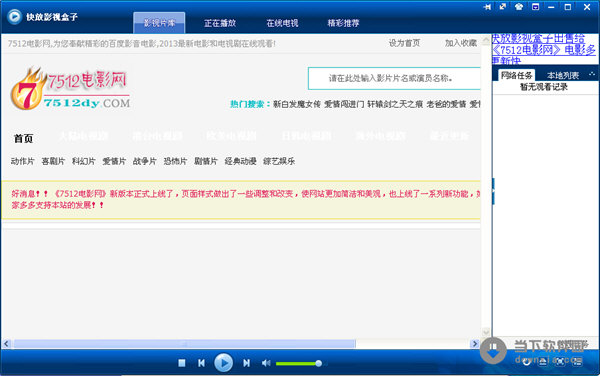Focus the movie or actor name search box
The width and height of the screenshot is (600, 376).
pos(394,78)
